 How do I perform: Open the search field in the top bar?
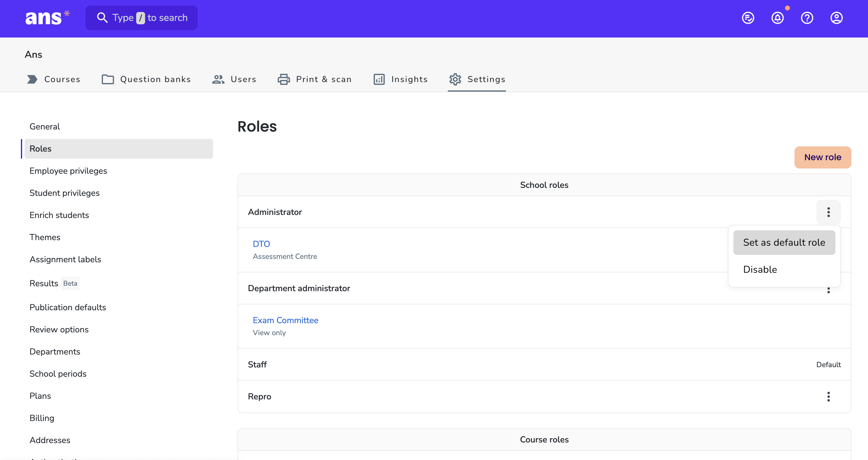(x=141, y=18)
